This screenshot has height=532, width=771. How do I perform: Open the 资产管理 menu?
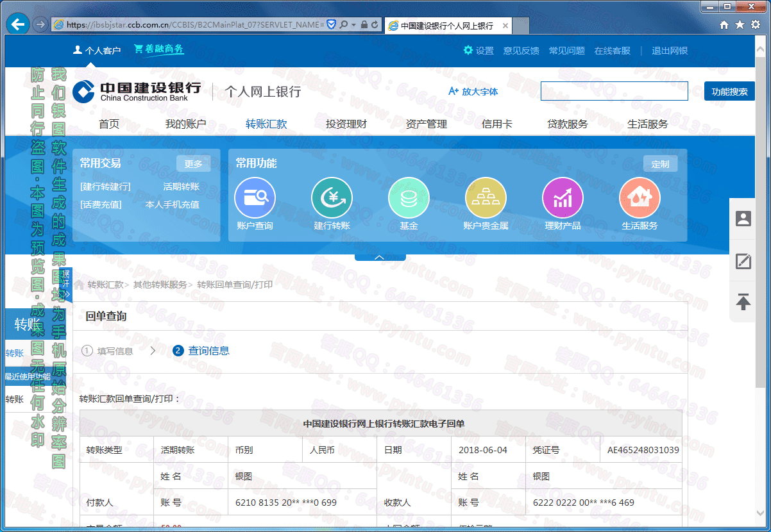(x=427, y=124)
